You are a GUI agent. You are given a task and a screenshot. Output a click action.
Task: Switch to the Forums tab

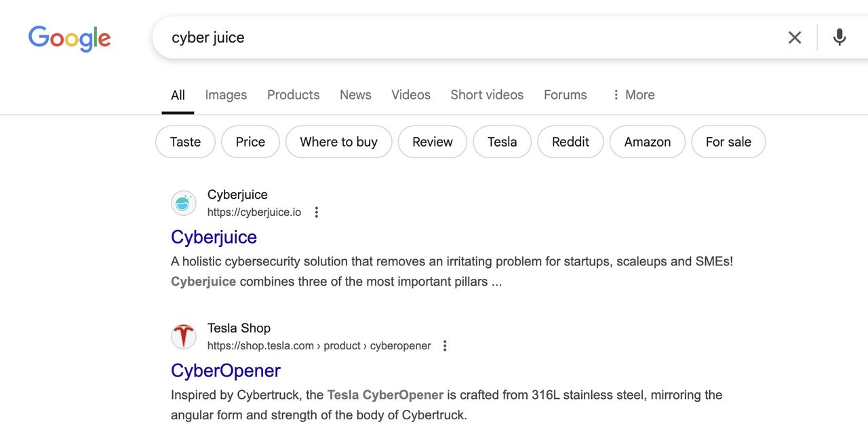click(565, 95)
